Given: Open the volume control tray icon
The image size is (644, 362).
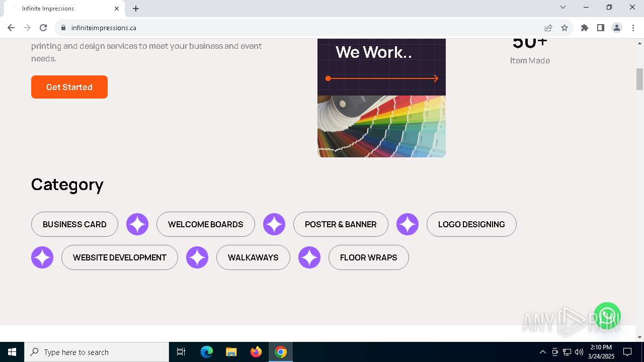Looking at the screenshot, I should click(579, 352).
